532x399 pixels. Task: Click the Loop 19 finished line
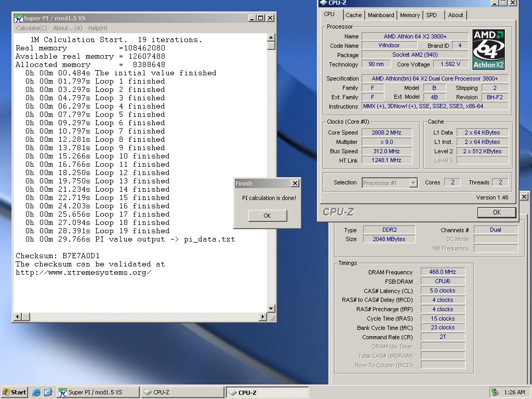click(97, 231)
